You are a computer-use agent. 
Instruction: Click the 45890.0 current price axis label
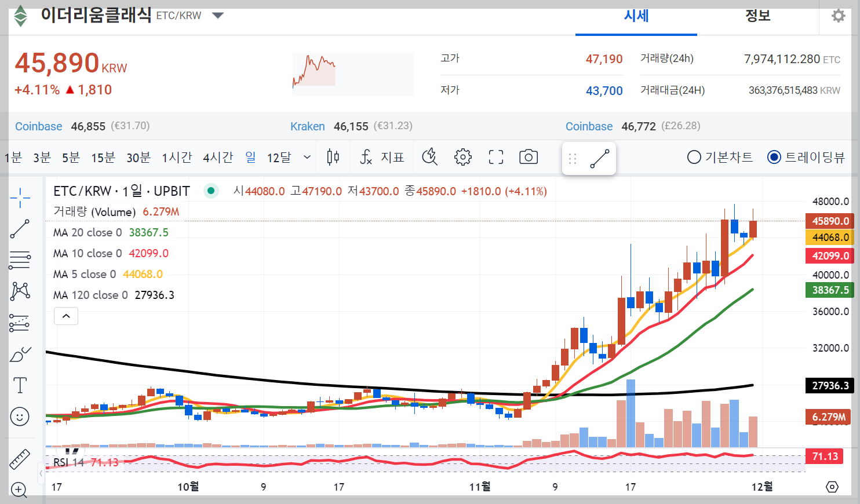coord(829,221)
